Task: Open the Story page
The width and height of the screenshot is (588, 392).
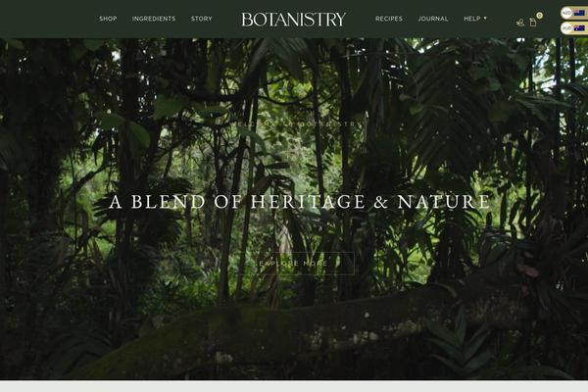Action: pyautogui.click(x=201, y=19)
